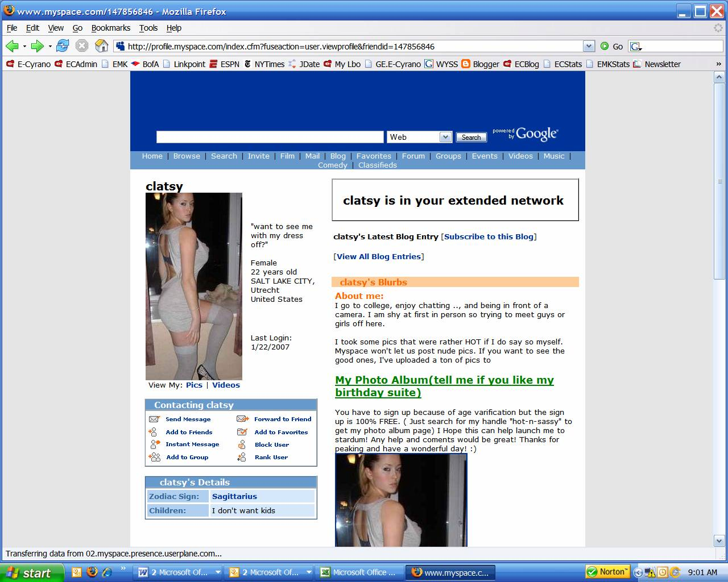The image size is (728, 582).
Task: Click the Forum navigation link
Action: click(x=413, y=156)
